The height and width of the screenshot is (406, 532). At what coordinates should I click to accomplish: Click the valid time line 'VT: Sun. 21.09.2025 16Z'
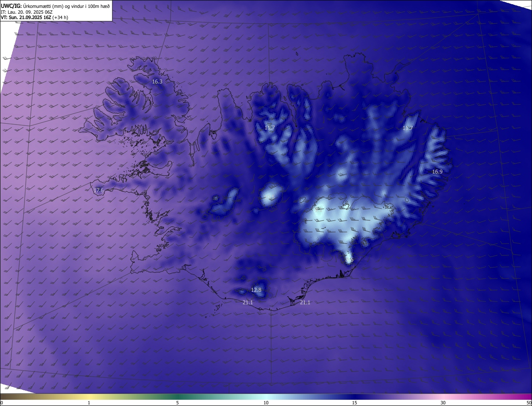click(x=26, y=17)
